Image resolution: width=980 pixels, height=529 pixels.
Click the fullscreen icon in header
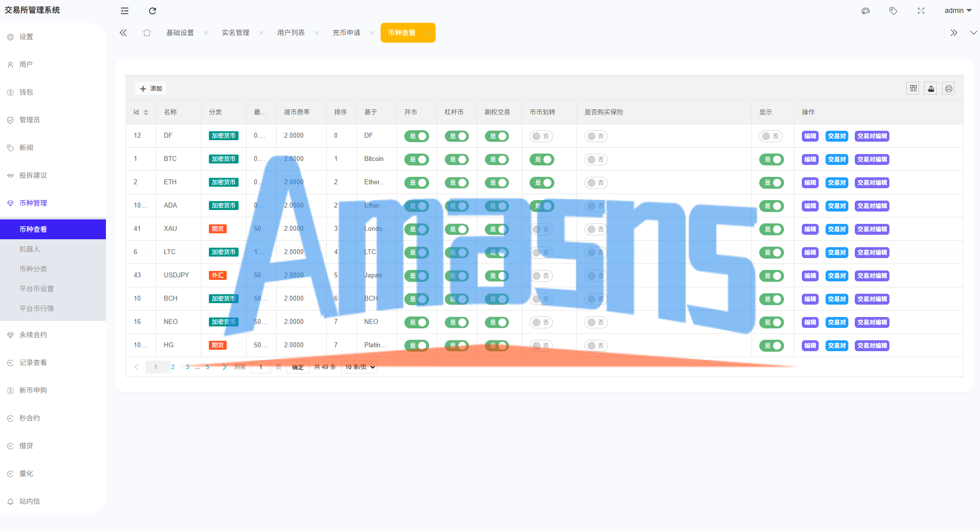click(x=921, y=11)
